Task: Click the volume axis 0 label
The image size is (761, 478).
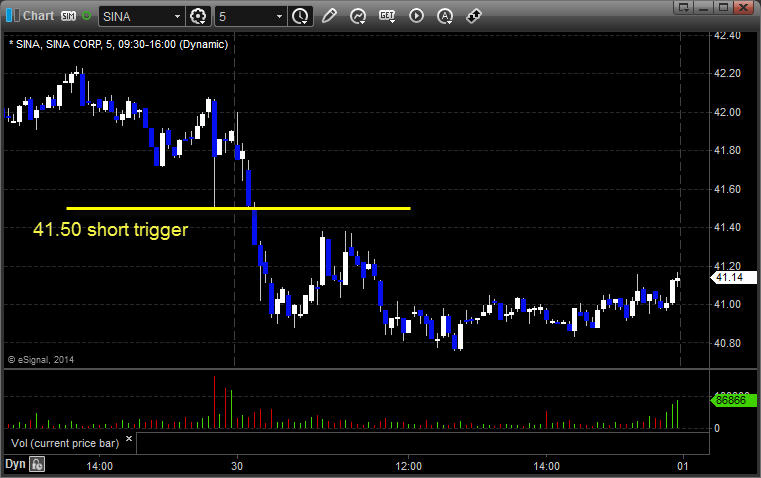Action: [717, 429]
